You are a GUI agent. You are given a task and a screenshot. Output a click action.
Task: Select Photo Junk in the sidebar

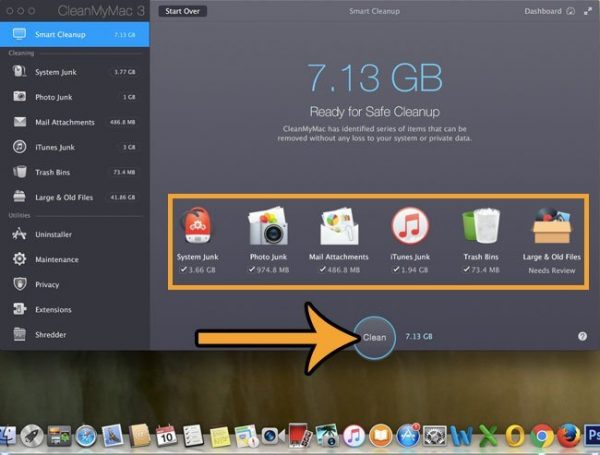75,97
